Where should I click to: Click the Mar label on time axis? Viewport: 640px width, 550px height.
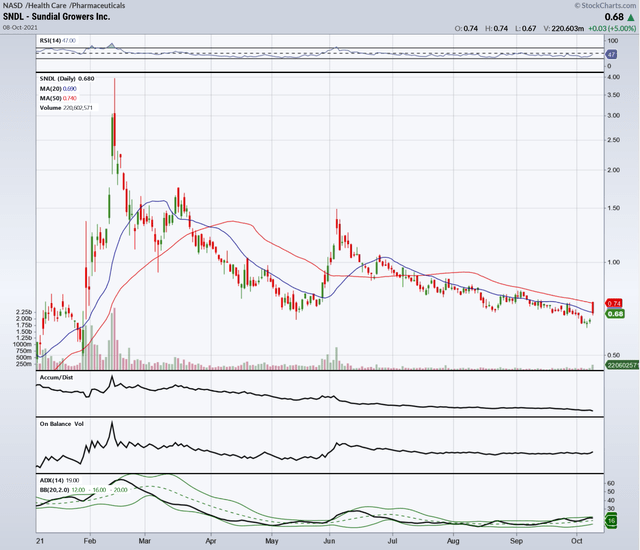[x=144, y=541]
